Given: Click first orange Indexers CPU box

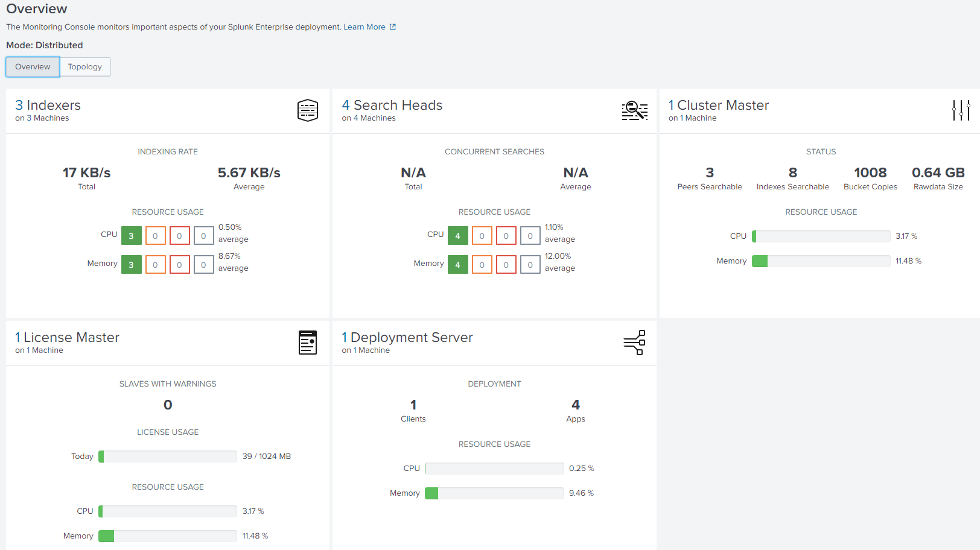Looking at the screenshot, I should 156,236.
